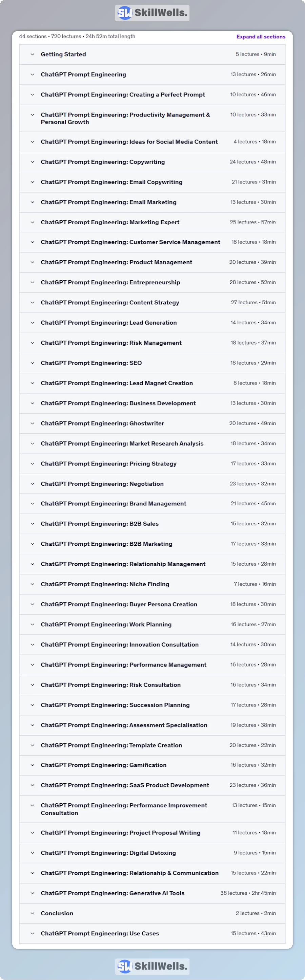Open the SaaS Product Development section title

(125, 786)
